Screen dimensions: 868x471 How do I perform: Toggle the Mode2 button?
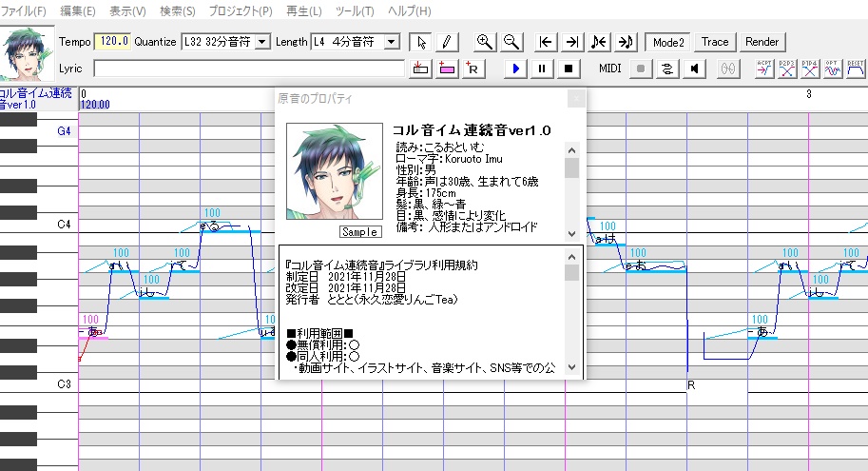click(667, 42)
